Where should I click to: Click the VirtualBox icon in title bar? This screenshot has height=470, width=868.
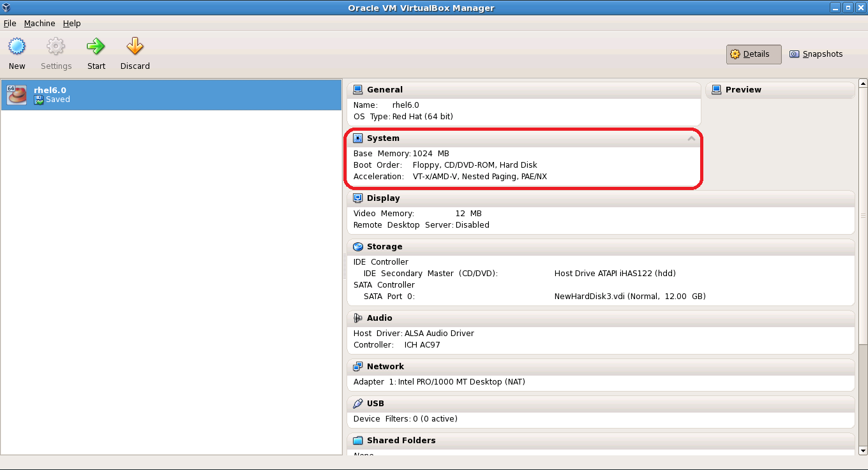(6, 8)
